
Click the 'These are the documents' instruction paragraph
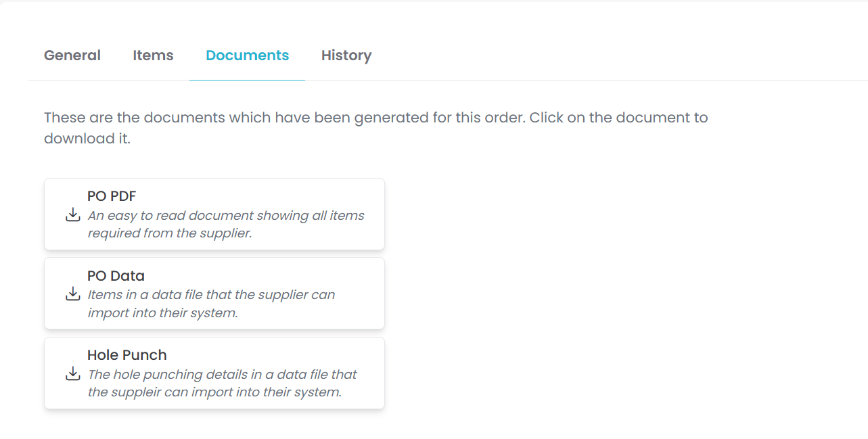pos(375,118)
